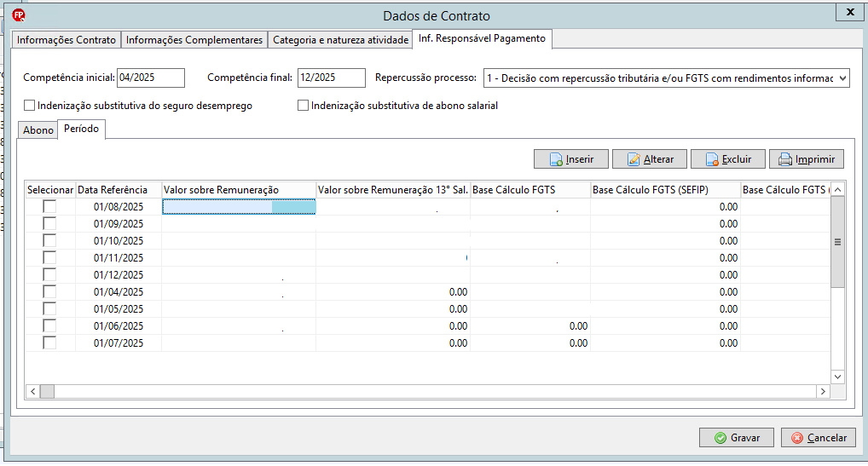
Task: Click the Competência final field
Action: tap(331, 78)
